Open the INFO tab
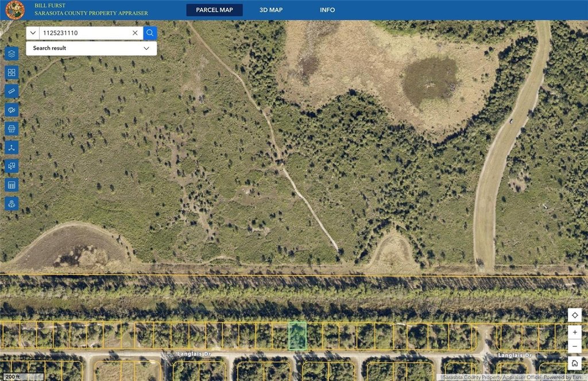 (x=327, y=10)
